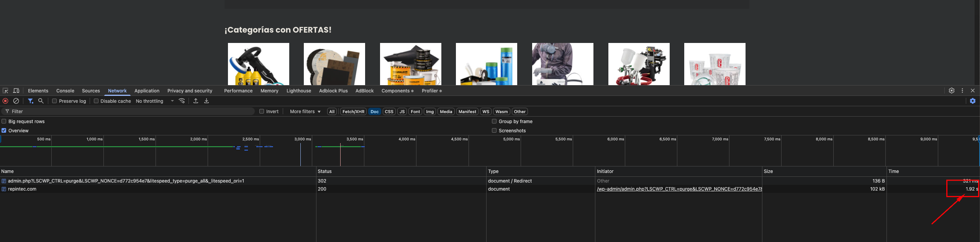Filter requests by Manifest type
This screenshot has height=242, width=980.
pyautogui.click(x=467, y=112)
